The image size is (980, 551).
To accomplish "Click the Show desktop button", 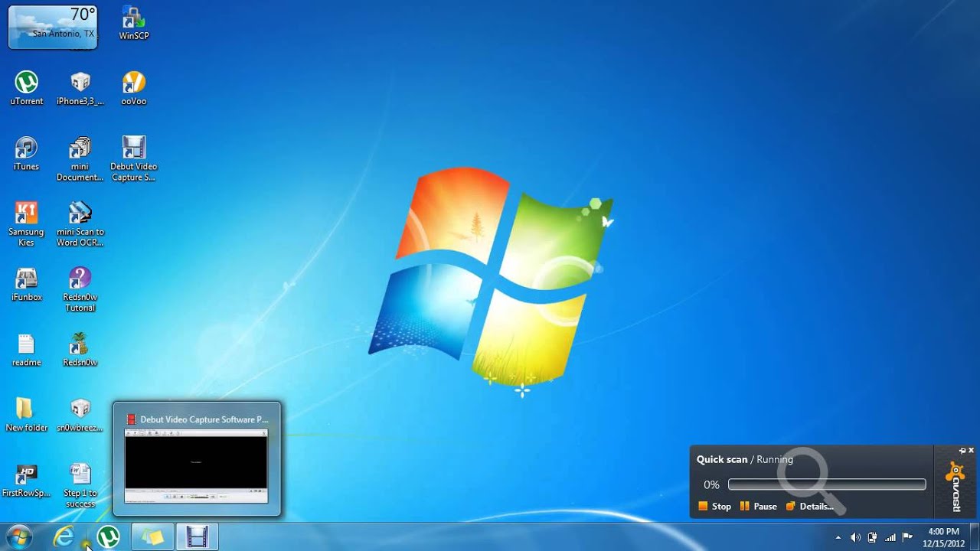I will tap(975, 537).
